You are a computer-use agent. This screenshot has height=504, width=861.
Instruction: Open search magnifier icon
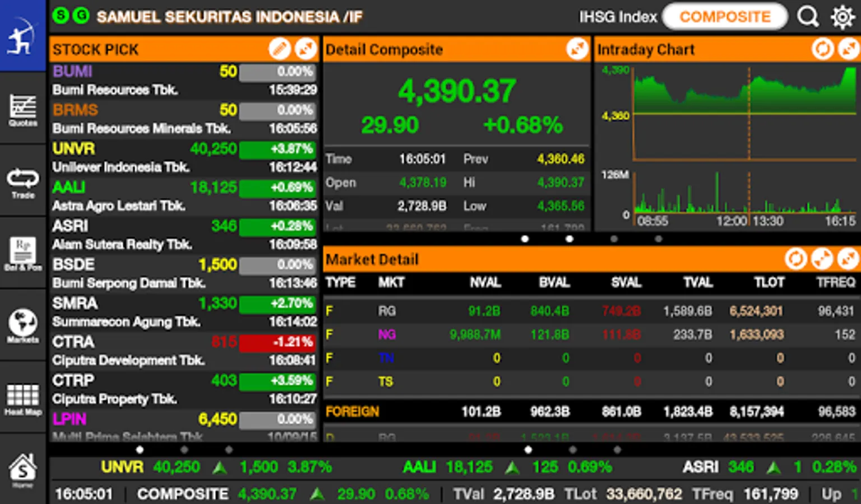tap(808, 17)
